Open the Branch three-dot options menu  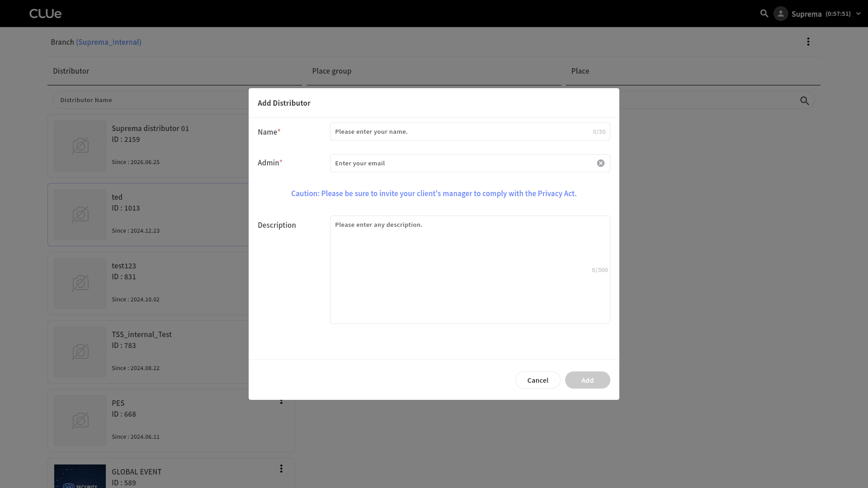pyautogui.click(x=808, y=42)
